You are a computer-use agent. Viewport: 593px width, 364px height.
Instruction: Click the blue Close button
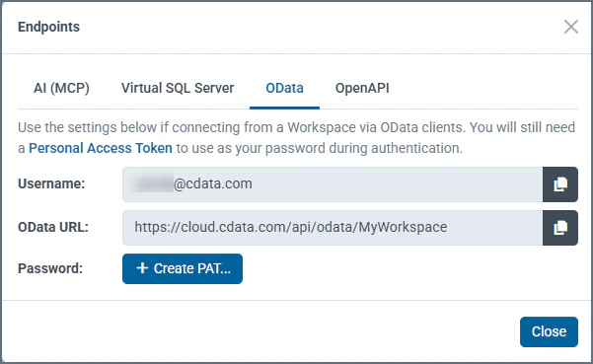[549, 331]
